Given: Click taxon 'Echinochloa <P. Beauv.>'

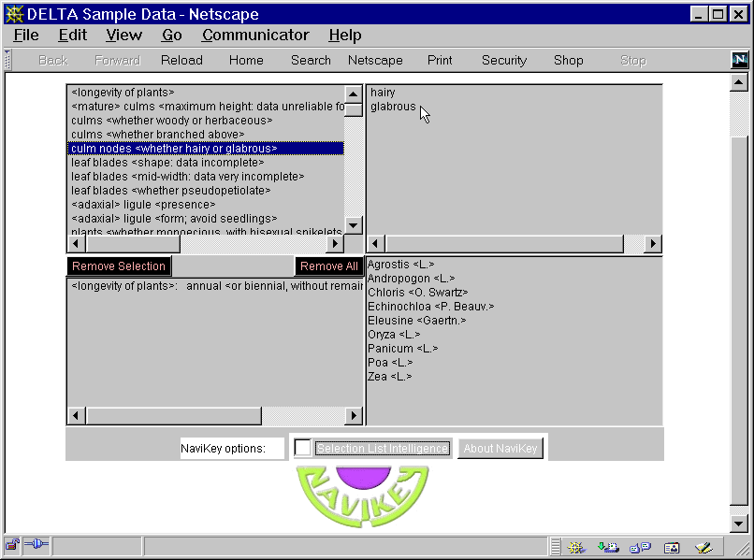Looking at the screenshot, I should pos(431,307).
